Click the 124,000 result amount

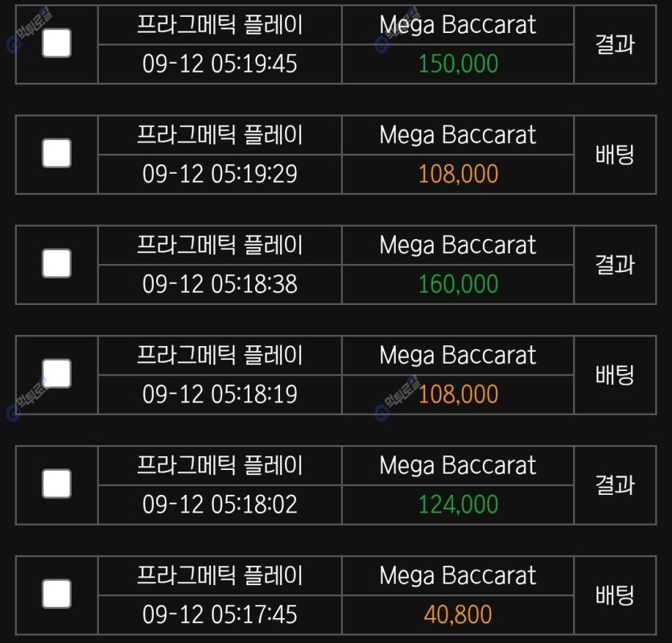coord(458,505)
